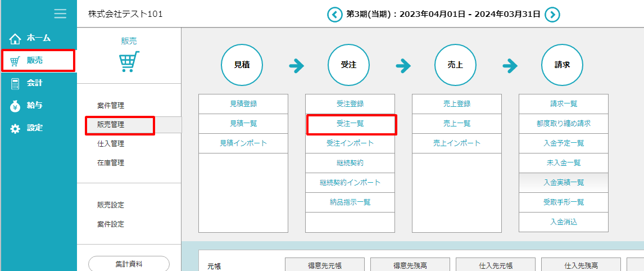Click the hamburger menu icon
Viewport: 644px width, 271px height.
(60, 14)
